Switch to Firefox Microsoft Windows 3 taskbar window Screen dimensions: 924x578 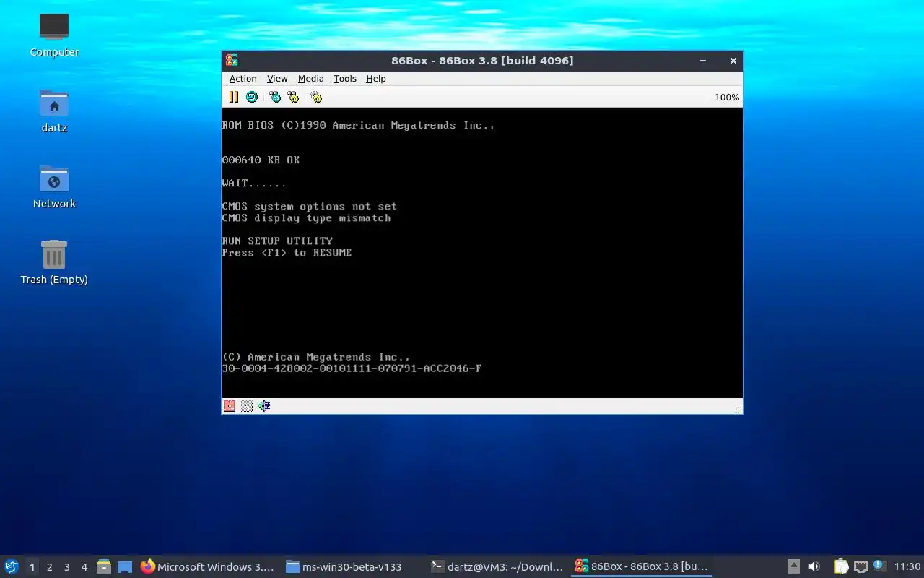click(208, 567)
